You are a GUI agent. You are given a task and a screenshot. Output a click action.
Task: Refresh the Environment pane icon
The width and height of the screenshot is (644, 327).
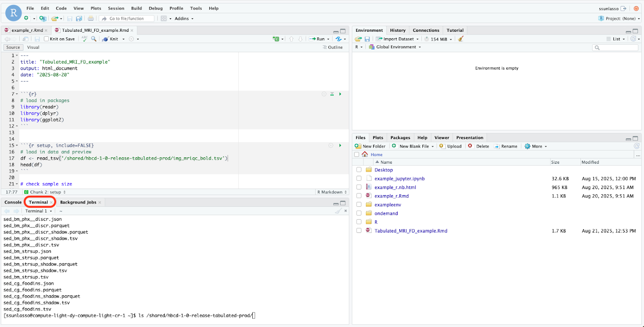633,39
